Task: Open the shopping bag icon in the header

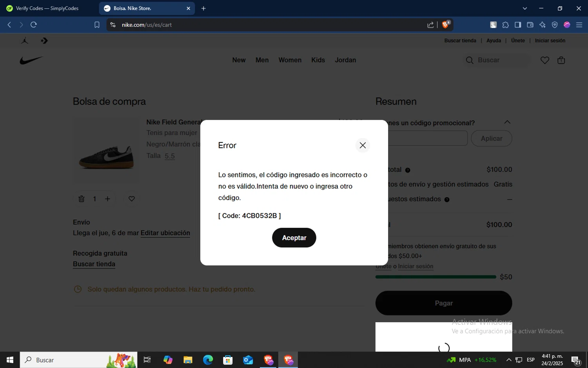Action: pos(561,60)
